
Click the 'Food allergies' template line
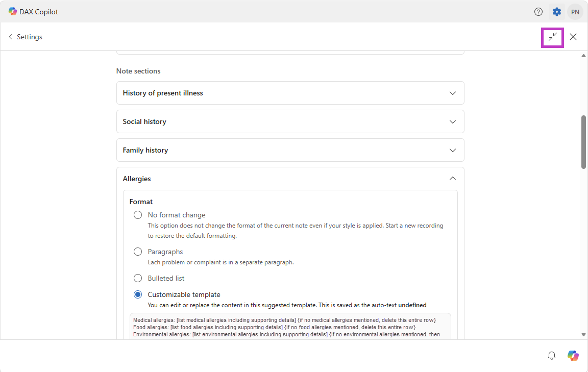click(x=274, y=328)
